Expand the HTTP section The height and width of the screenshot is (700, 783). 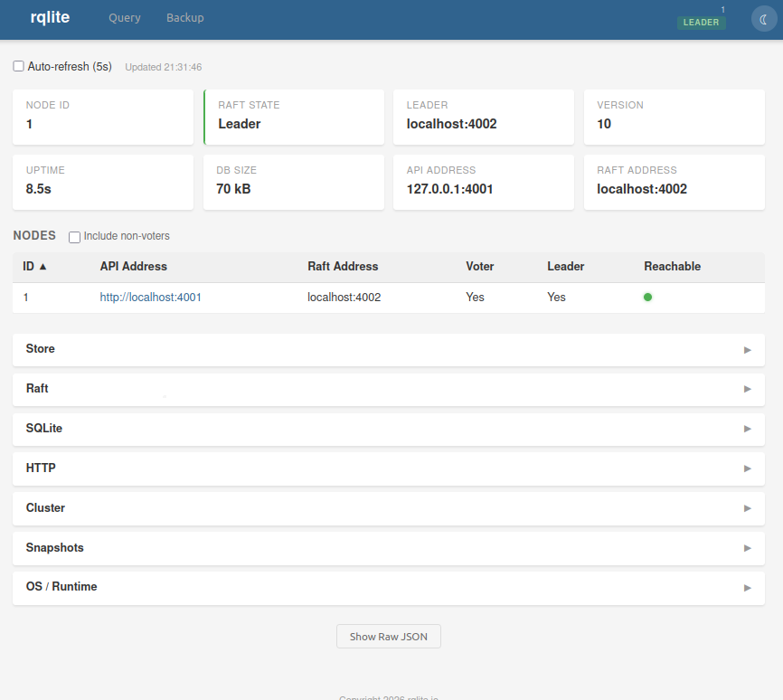(x=389, y=468)
